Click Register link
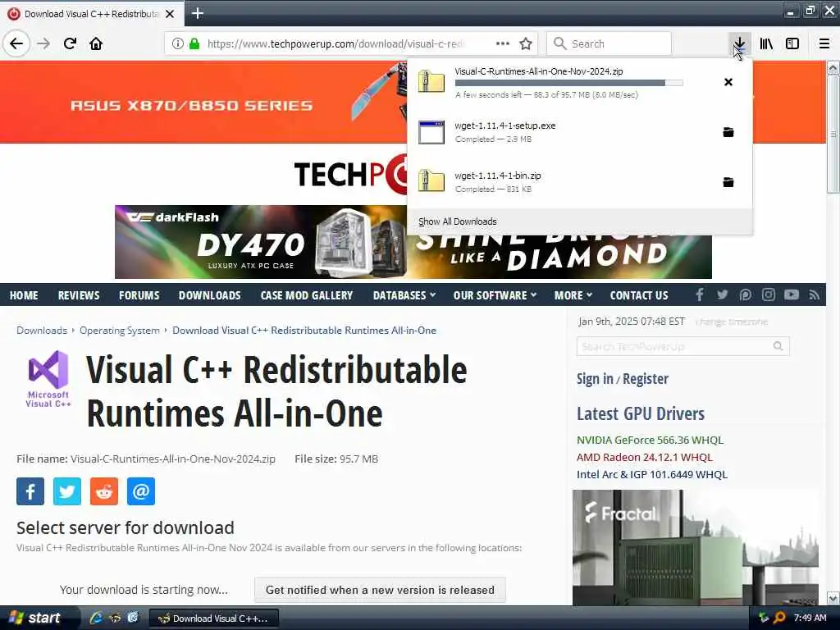Viewport: 840px width, 630px height. 646,379
